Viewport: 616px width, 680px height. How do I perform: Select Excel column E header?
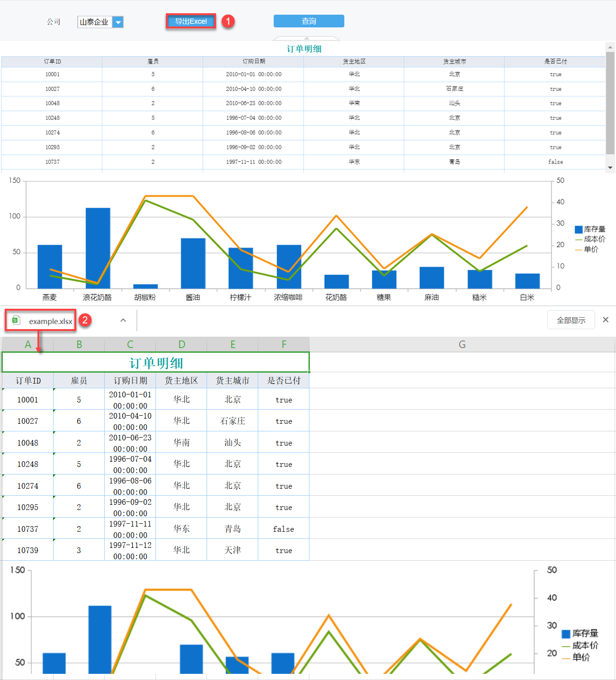233,344
